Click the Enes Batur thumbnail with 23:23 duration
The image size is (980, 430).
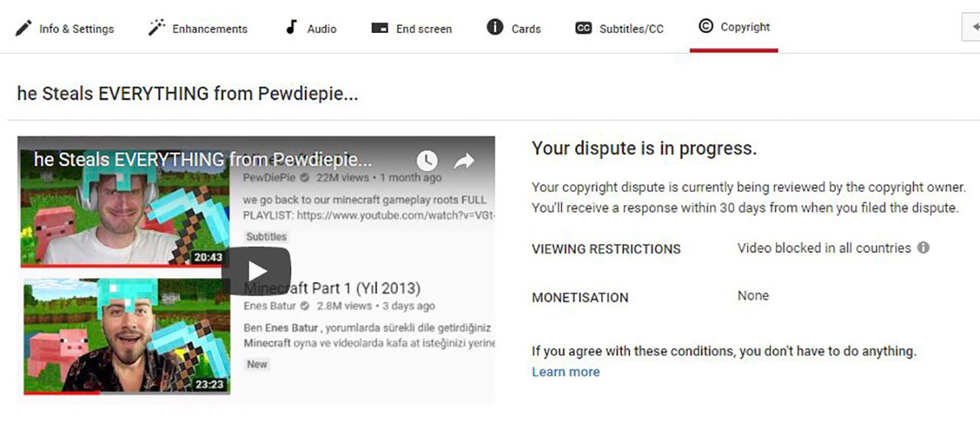point(126,336)
